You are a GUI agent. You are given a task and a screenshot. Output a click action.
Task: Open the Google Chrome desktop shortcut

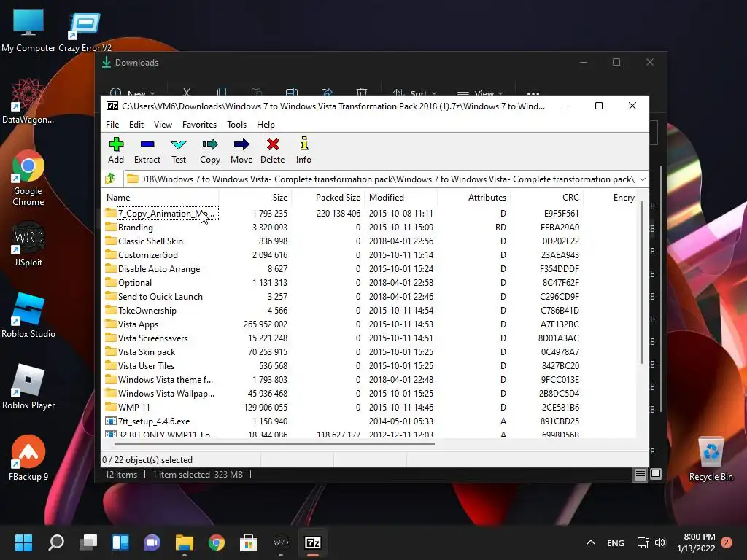[x=28, y=179]
